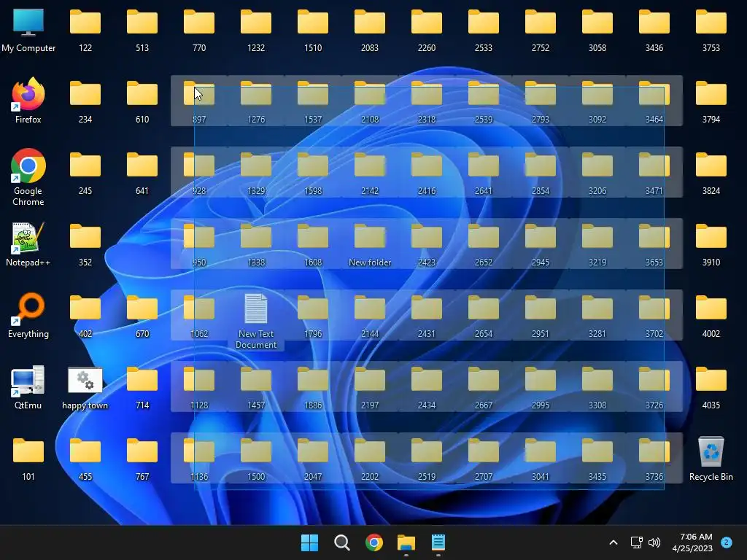Screen dimensions: 747x560
Task: Select folder 1062
Action: click(x=199, y=315)
